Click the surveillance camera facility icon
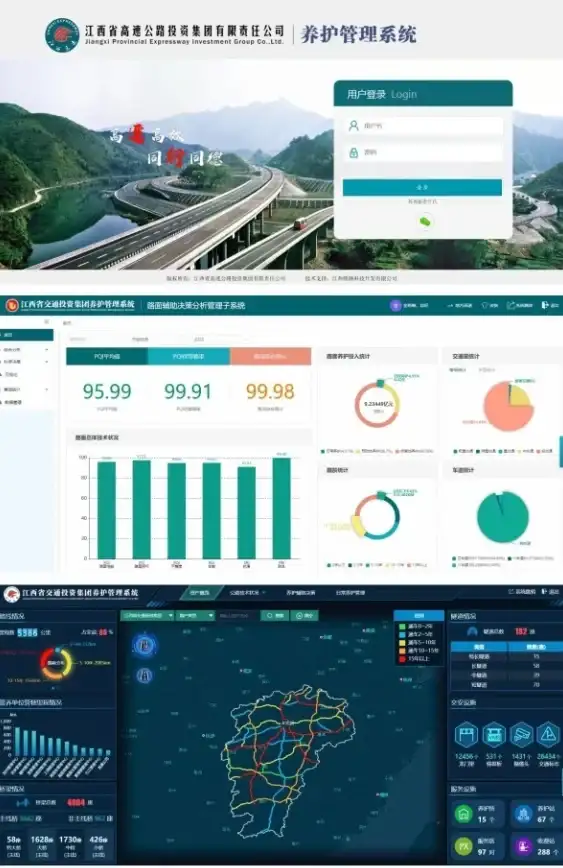563x868 pixels. tap(521, 736)
